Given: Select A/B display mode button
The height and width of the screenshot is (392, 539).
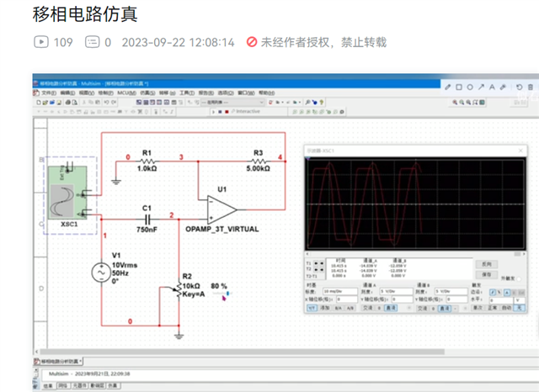Looking at the screenshot, I should point(350,308).
